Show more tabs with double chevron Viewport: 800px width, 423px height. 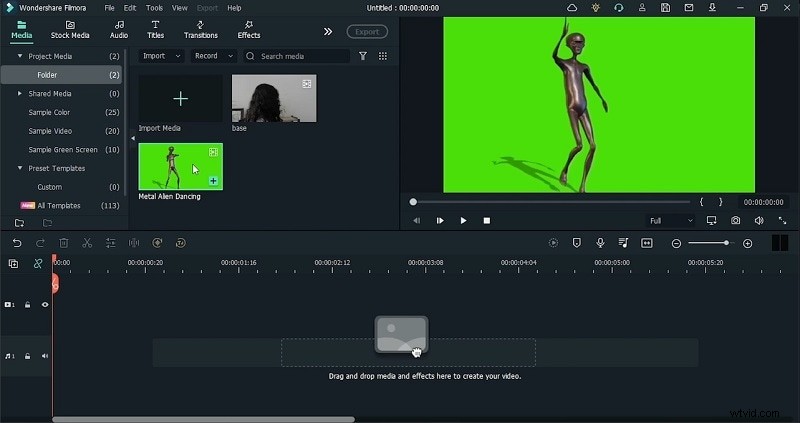point(328,32)
